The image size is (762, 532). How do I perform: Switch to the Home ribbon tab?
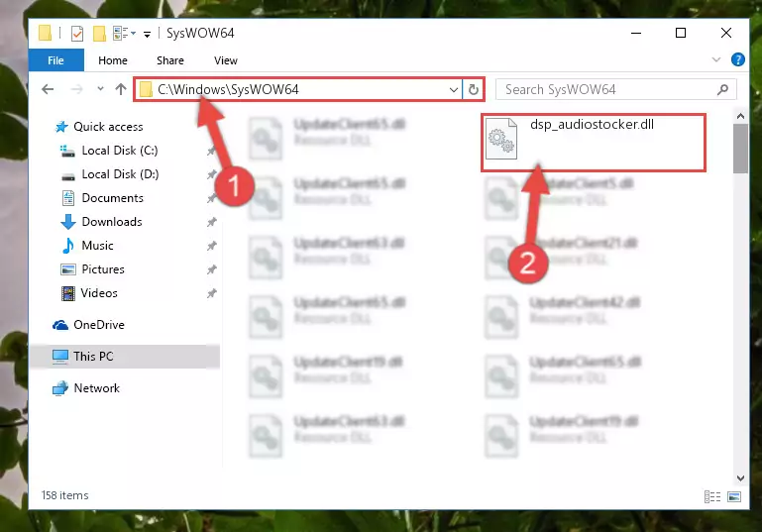(x=113, y=60)
